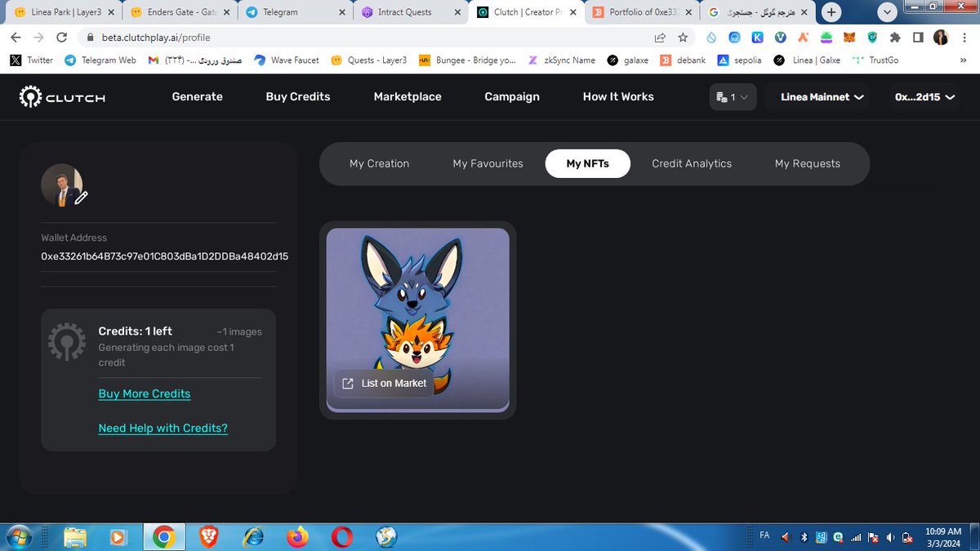Open the Extensions puzzle-piece menu
Image resolution: width=980 pixels, height=551 pixels.
click(x=896, y=38)
